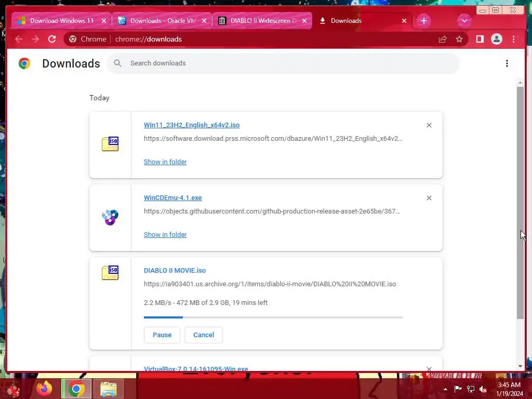Switch to DIABLO II Widescreen tab

click(262, 21)
